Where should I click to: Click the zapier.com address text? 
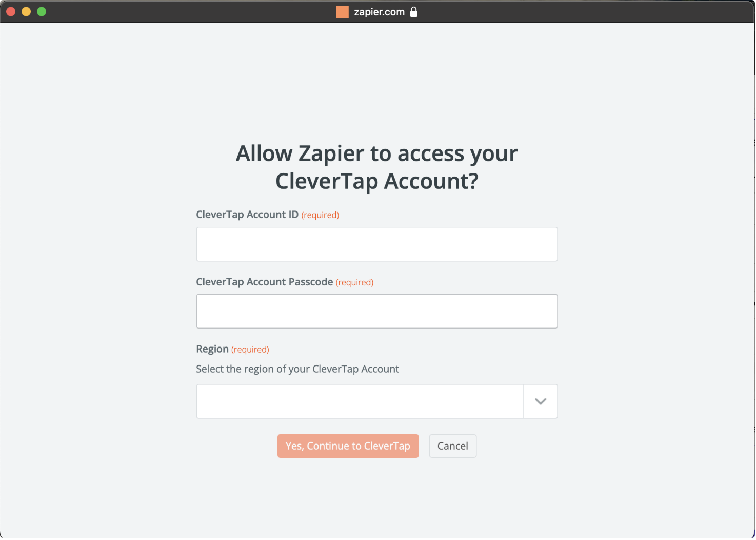[379, 11]
